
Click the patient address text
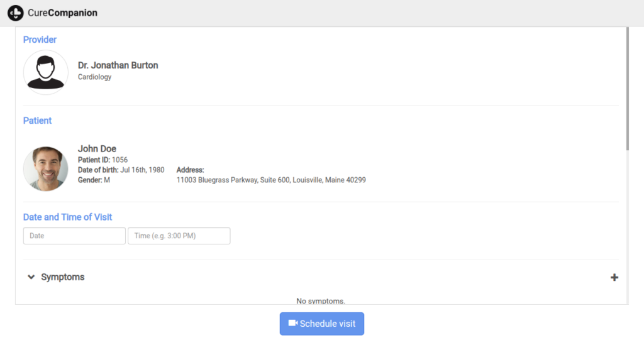(x=271, y=180)
